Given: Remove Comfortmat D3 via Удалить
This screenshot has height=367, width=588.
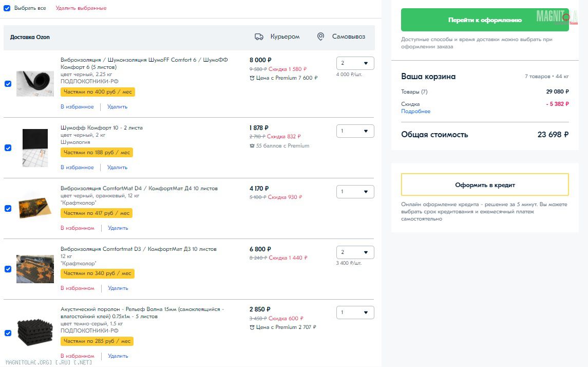Looking at the screenshot, I should coord(118,288).
